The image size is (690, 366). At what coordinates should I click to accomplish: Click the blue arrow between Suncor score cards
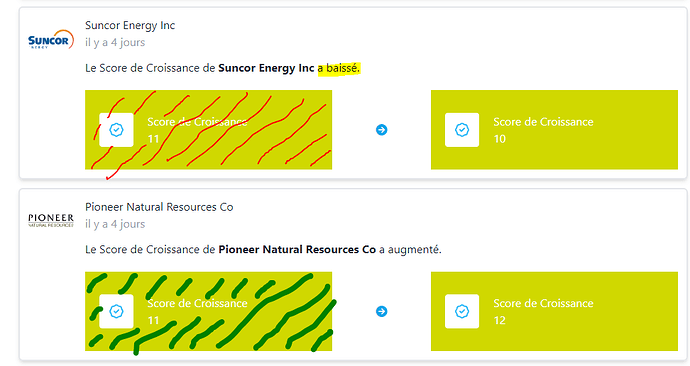[x=382, y=130]
